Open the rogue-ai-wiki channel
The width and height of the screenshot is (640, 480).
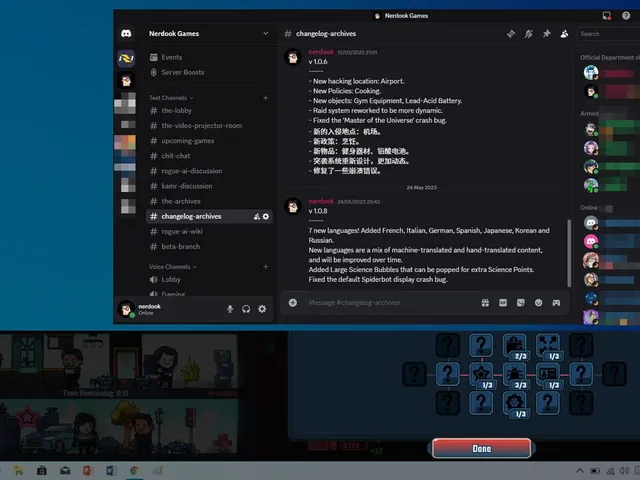tap(209, 231)
